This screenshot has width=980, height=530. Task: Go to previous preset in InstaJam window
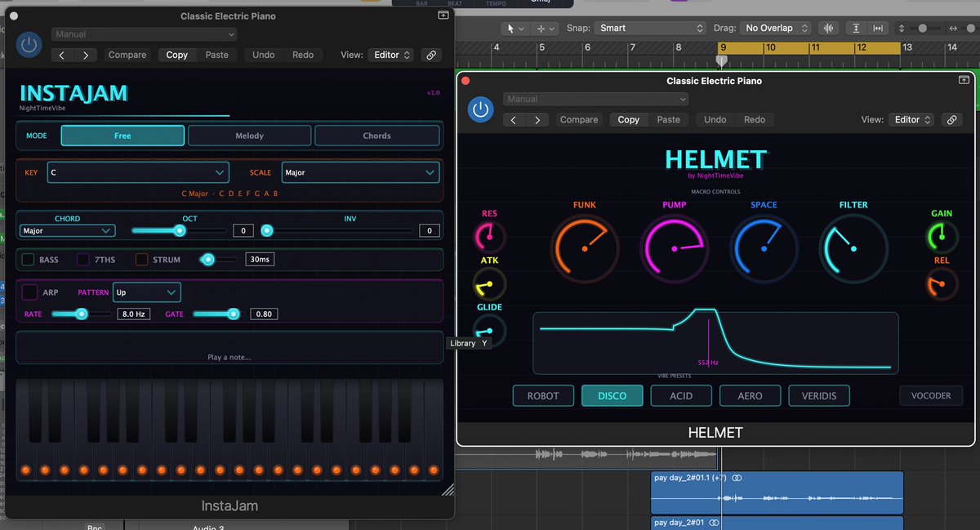[x=63, y=55]
